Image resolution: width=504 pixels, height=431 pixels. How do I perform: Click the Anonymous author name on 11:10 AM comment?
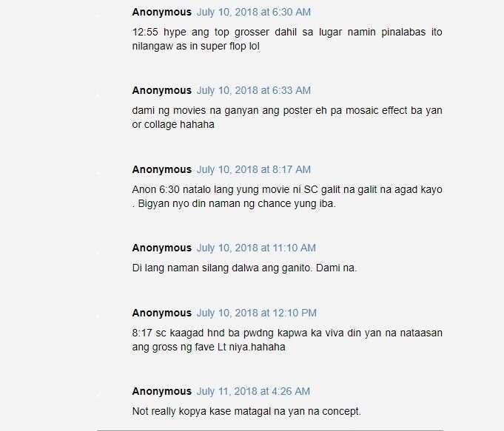click(161, 248)
